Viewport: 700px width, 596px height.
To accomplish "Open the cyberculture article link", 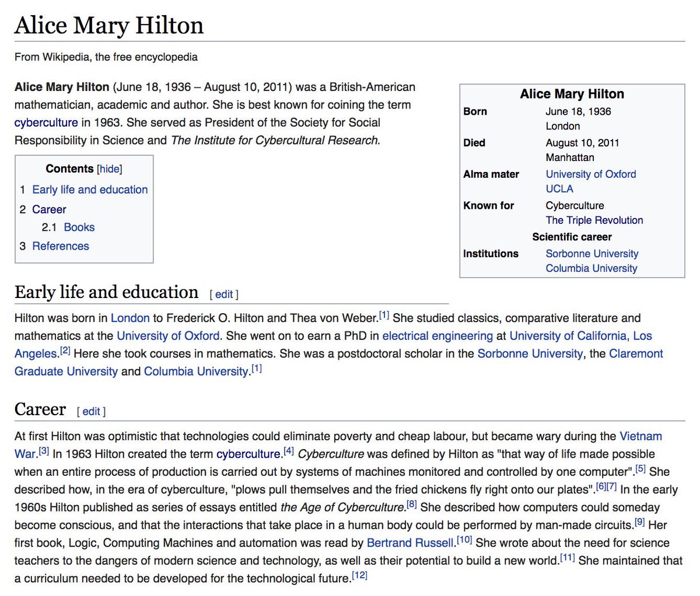I will coord(45,122).
